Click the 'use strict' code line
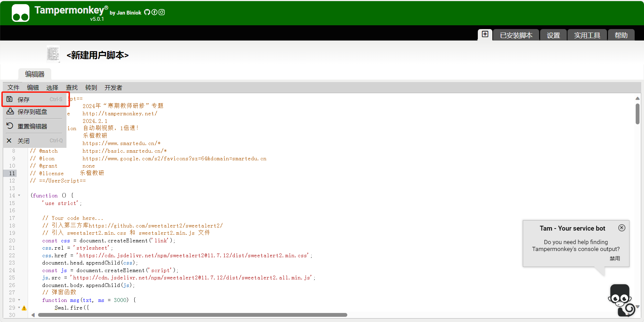 (62, 203)
